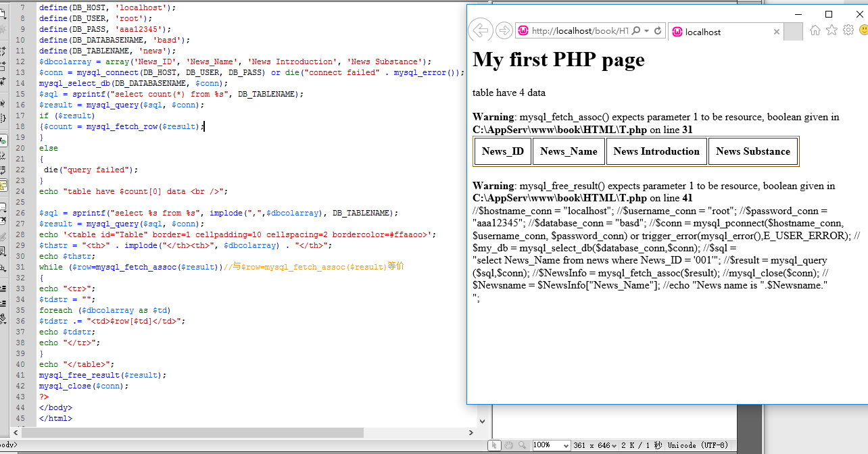Go back in the browser window
The width and height of the screenshot is (868, 454).
click(x=480, y=30)
